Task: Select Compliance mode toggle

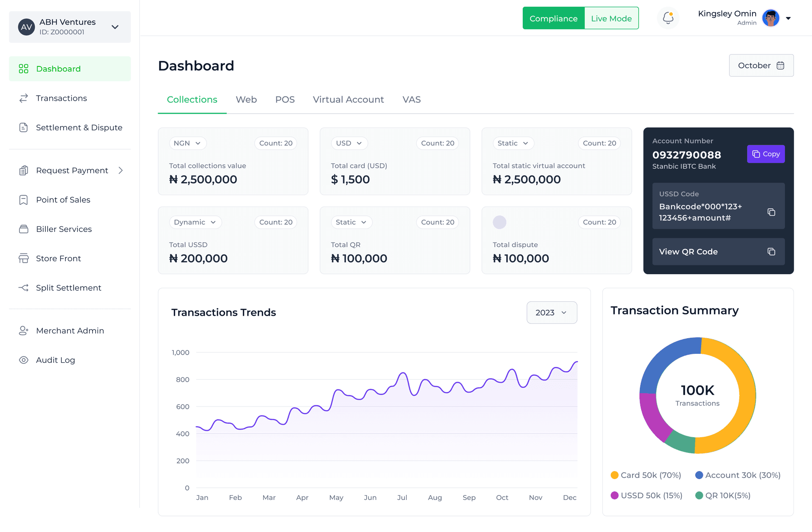Action: tap(553, 18)
